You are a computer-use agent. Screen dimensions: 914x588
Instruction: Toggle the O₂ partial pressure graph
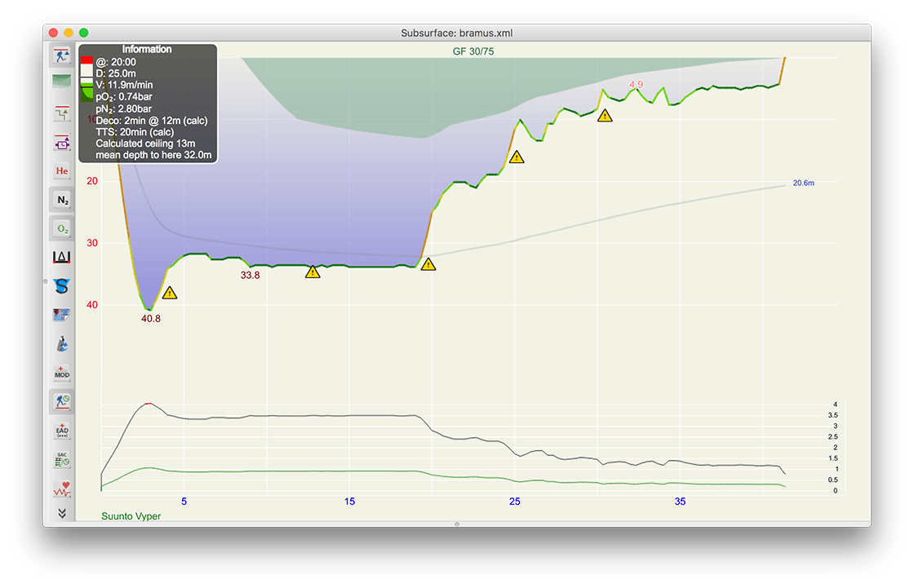[x=62, y=228]
